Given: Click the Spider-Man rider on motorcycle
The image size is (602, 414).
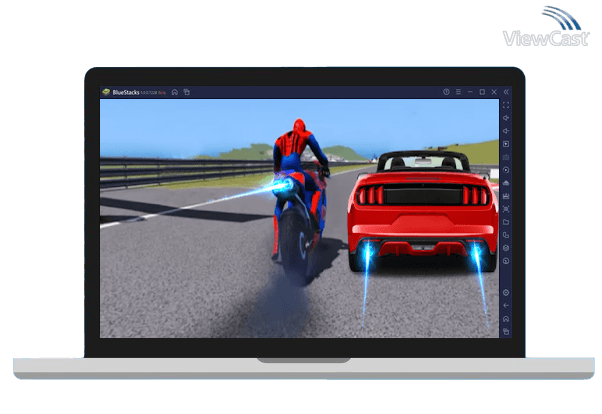Looking at the screenshot, I should [299, 200].
